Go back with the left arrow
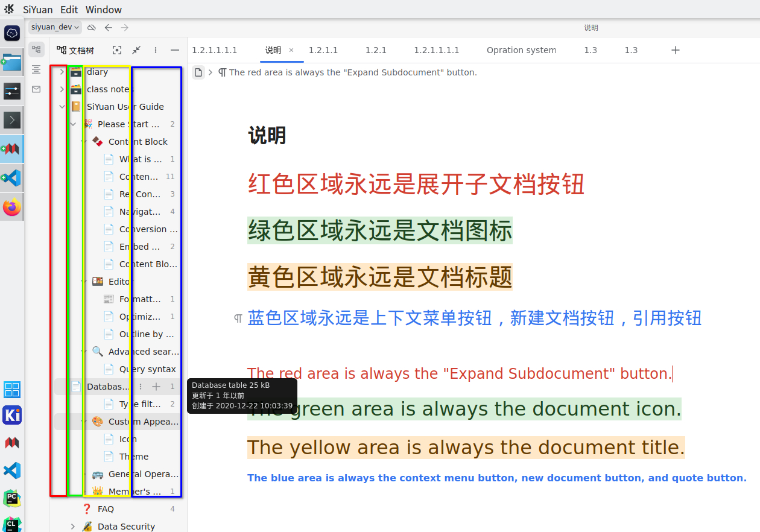Screen dimensions: 760x532 [109, 27]
